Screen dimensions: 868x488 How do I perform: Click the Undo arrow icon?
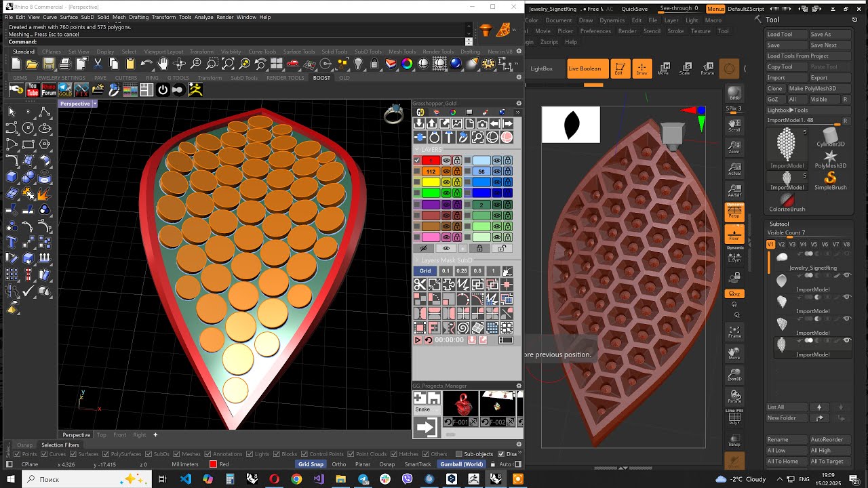146,64
